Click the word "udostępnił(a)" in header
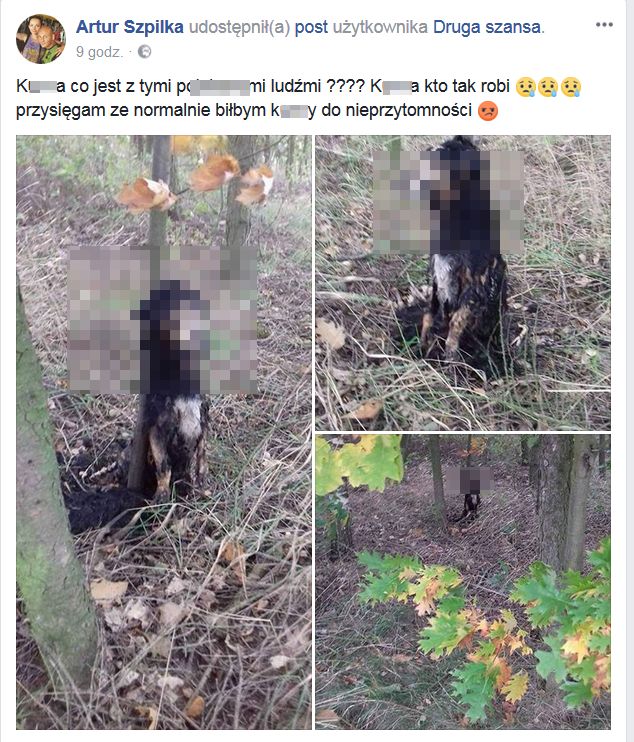634x742 pixels. (x=239, y=27)
